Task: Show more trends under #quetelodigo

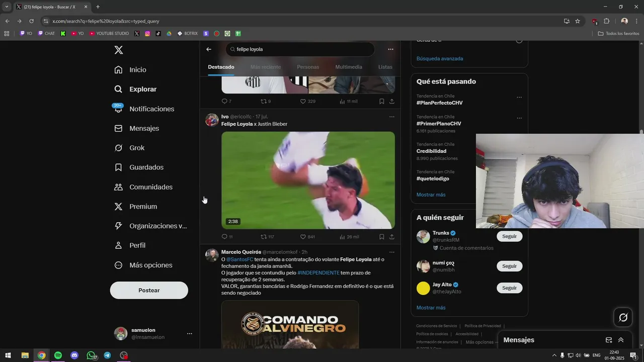Action: point(431,195)
